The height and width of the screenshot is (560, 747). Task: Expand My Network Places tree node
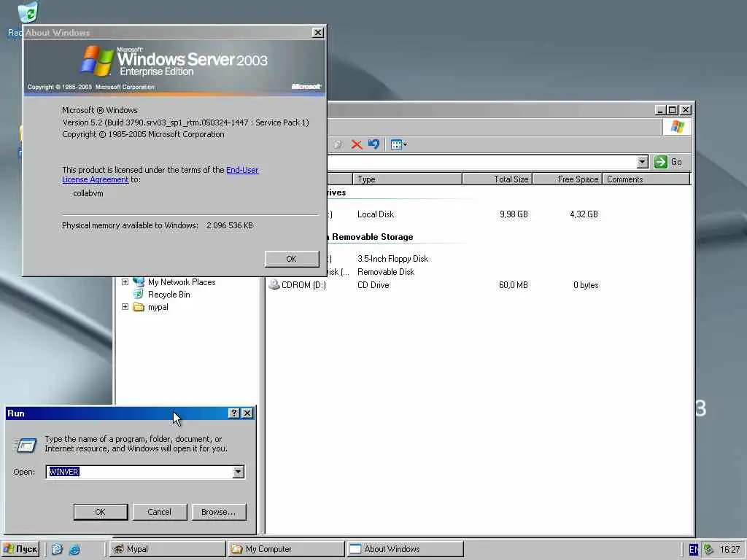click(x=125, y=282)
